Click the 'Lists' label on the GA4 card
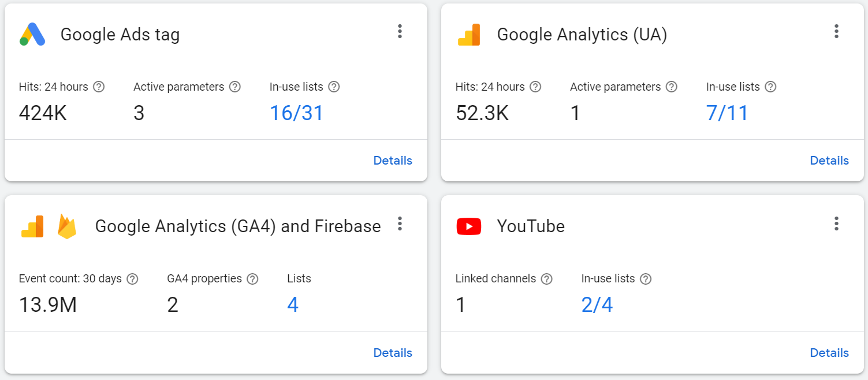This screenshot has height=380, width=868. click(299, 279)
